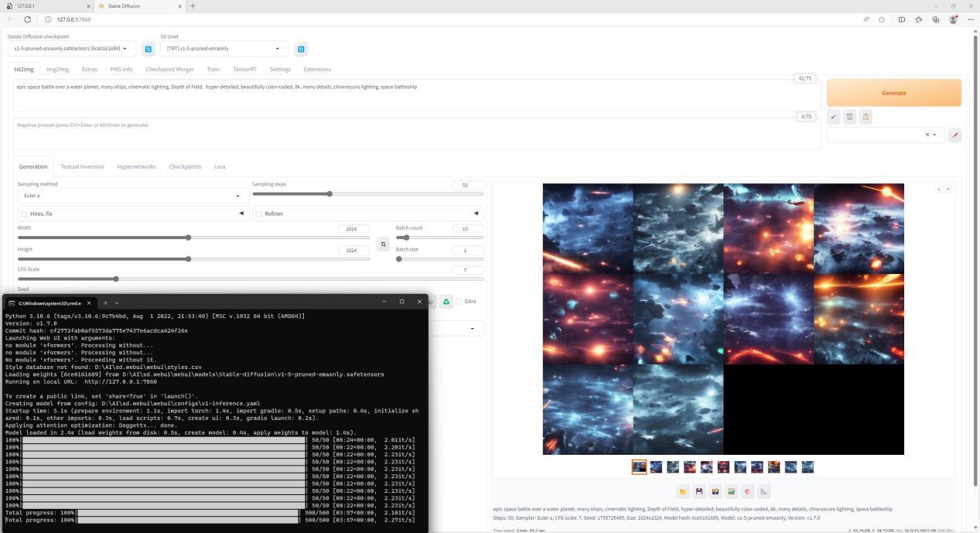Tick the Extra seed checkbox
The width and height of the screenshot is (980, 533).
click(x=459, y=302)
